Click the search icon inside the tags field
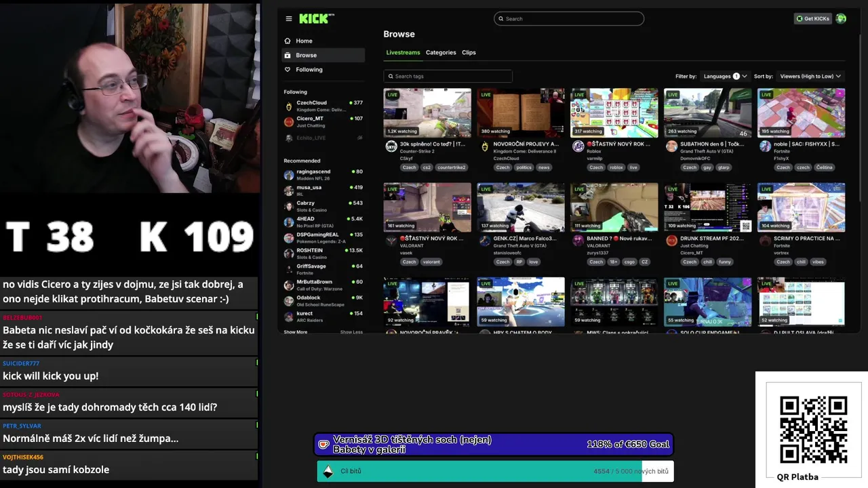 click(390, 77)
